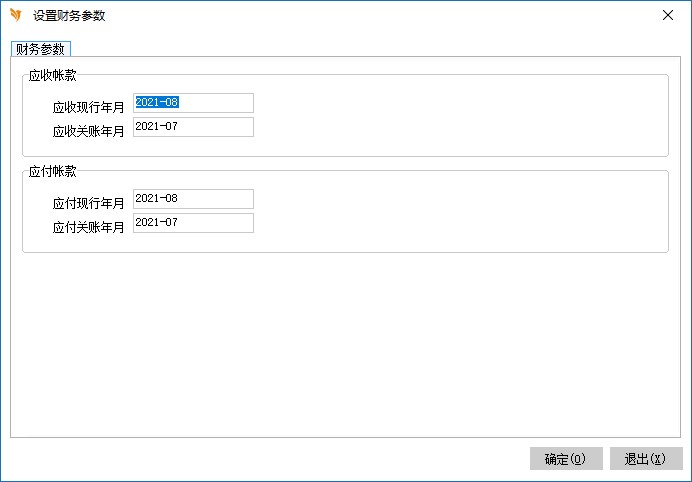Viewport: 692px width, 482px height.
Task: Click the 设置财务参数 window title text
Action: point(69,16)
